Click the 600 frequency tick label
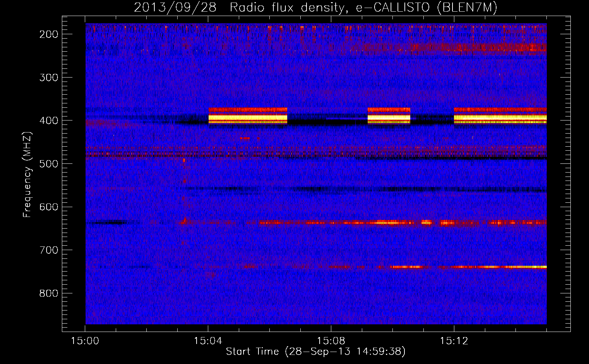The height and width of the screenshot is (364, 589). coord(49,207)
